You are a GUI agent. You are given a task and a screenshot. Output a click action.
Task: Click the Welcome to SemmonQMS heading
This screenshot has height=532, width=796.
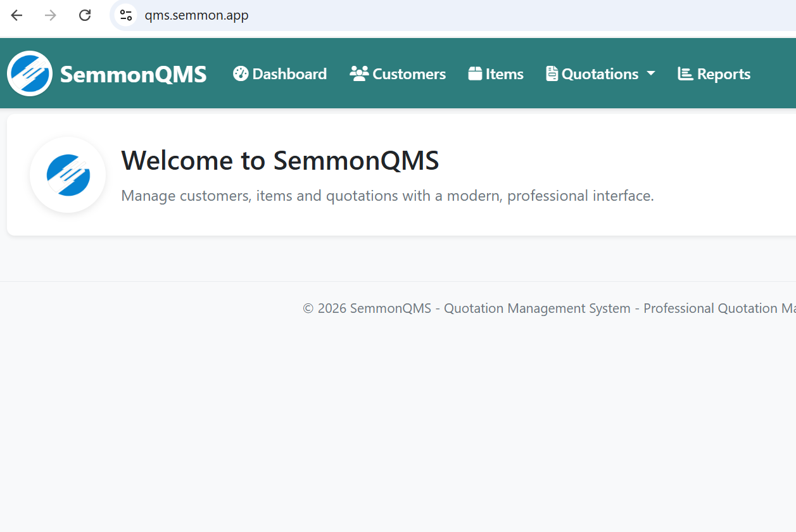(280, 160)
